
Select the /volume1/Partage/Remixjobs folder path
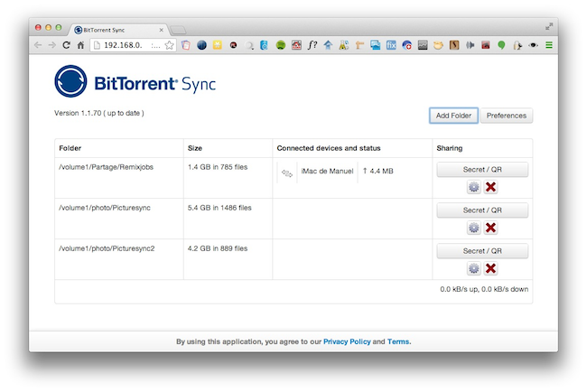(x=106, y=167)
